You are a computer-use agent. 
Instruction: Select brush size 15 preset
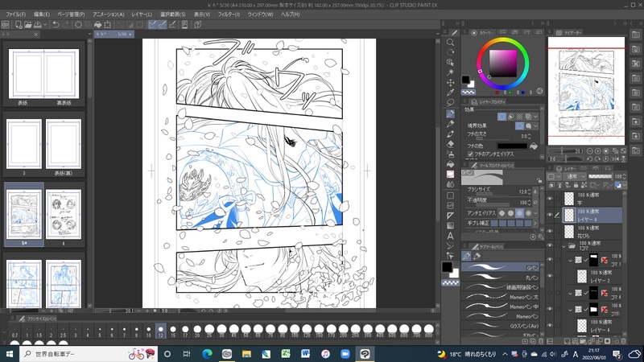coord(173,331)
